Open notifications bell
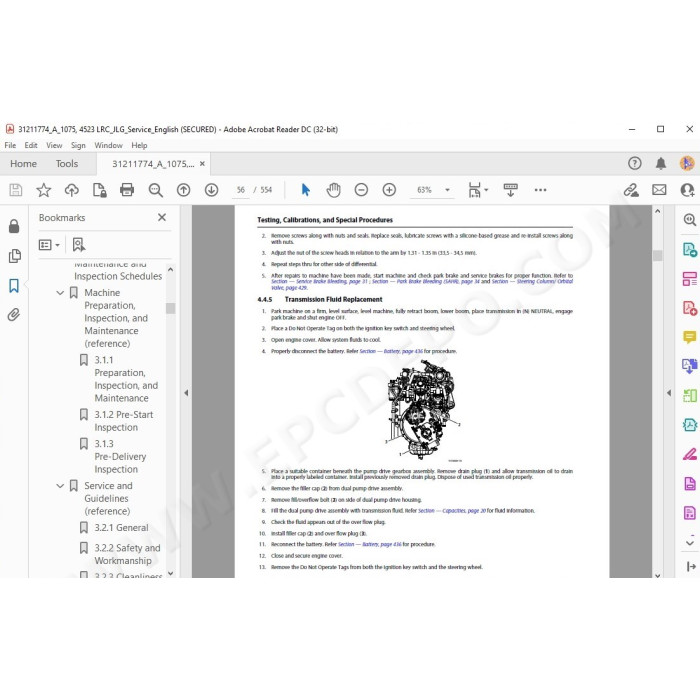The image size is (700, 700). [x=661, y=163]
